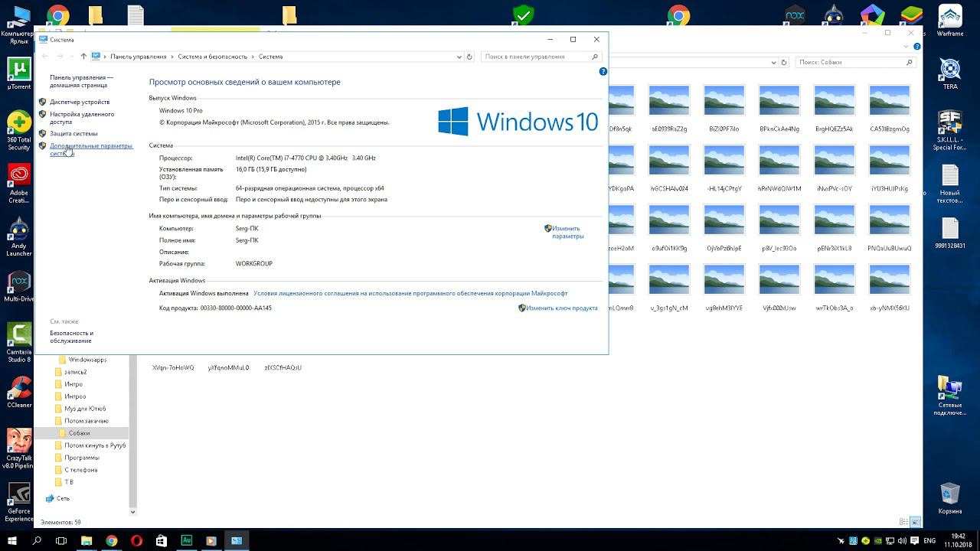980x551 pixels.
Task: Switch to large thumbnails view in Explorer
Action: coord(915,522)
